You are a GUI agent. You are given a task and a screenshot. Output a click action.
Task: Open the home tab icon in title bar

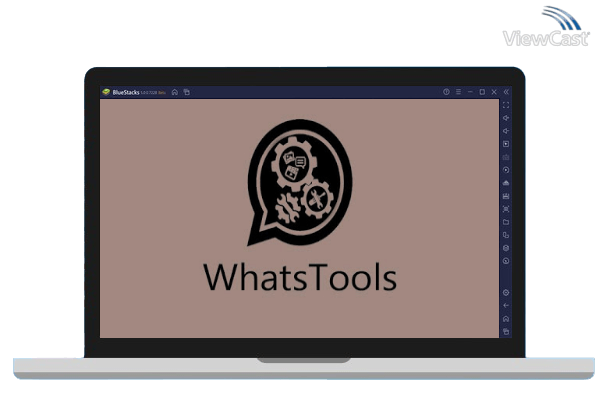coord(175,92)
